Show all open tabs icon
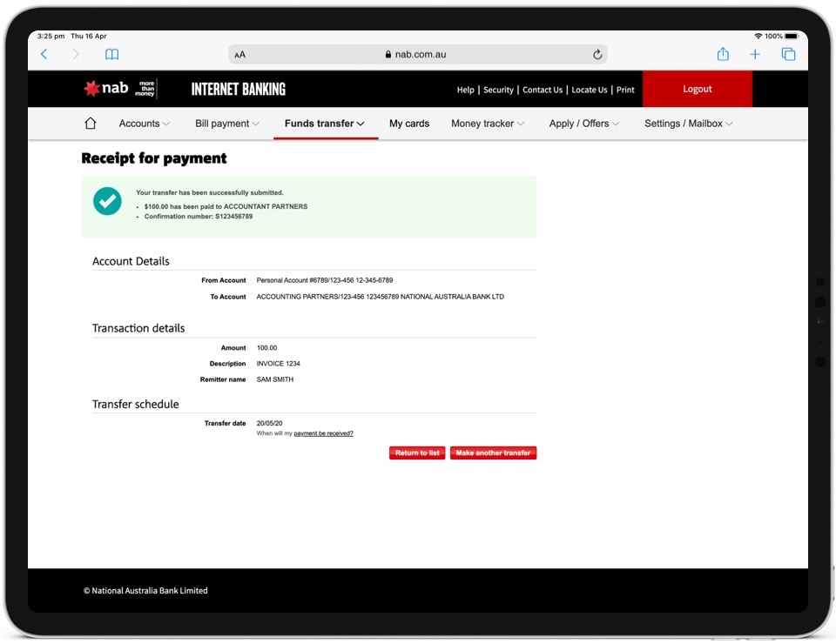 pyautogui.click(x=788, y=54)
